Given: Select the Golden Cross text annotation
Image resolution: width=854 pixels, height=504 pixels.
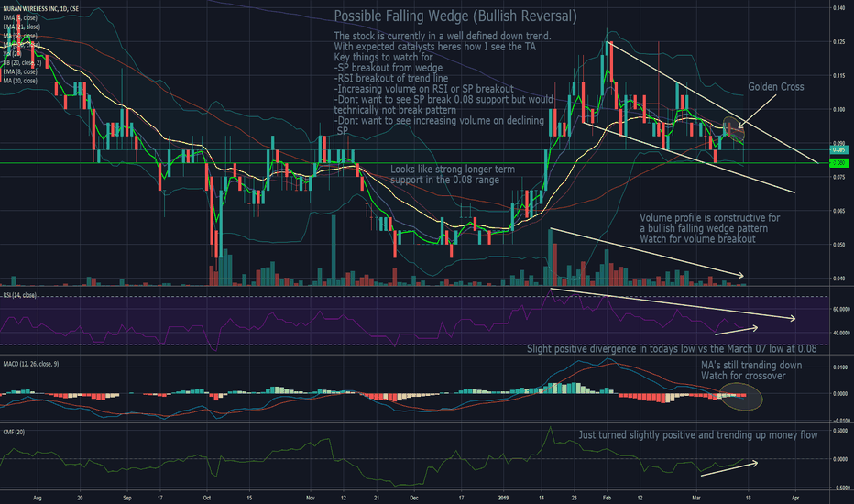Looking at the screenshot, I should [x=775, y=87].
